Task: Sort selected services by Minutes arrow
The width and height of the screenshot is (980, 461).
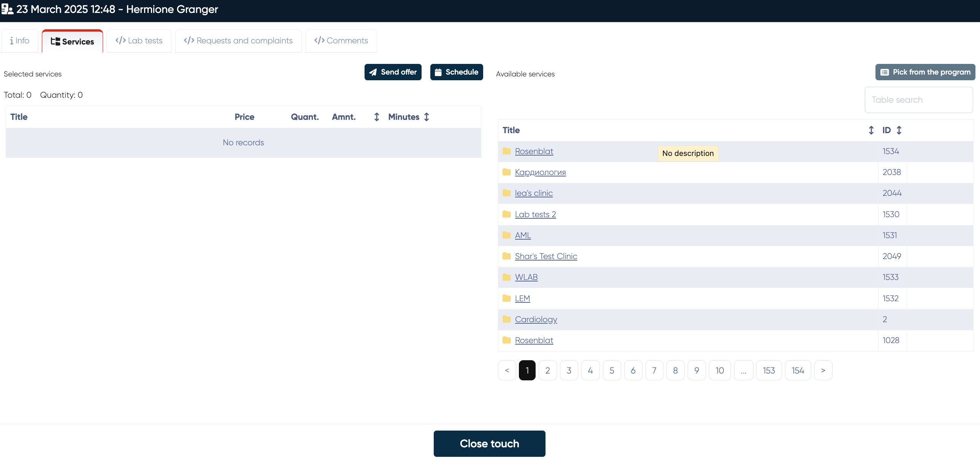Action: tap(427, 117)
